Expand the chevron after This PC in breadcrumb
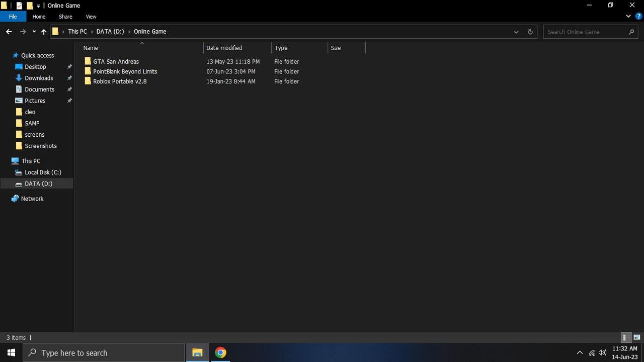The image size is (644, 362). point(92,32)
